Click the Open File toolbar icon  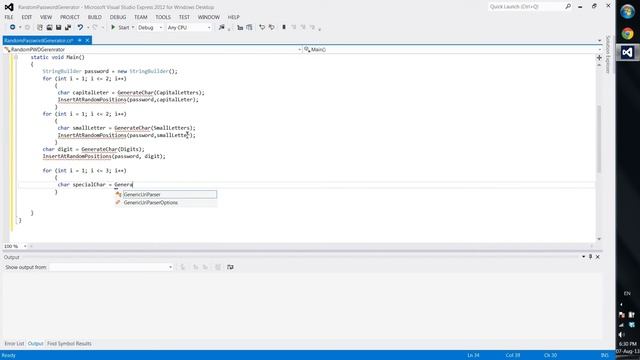pos(49,27)
